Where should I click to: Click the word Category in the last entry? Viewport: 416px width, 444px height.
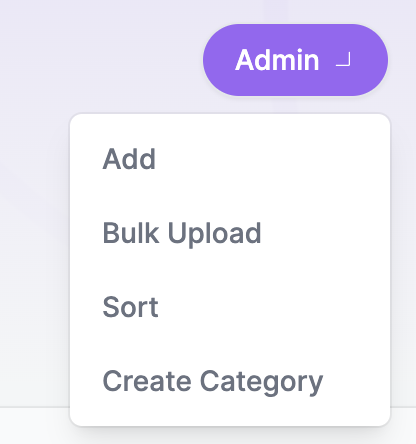tap(261, 382)
